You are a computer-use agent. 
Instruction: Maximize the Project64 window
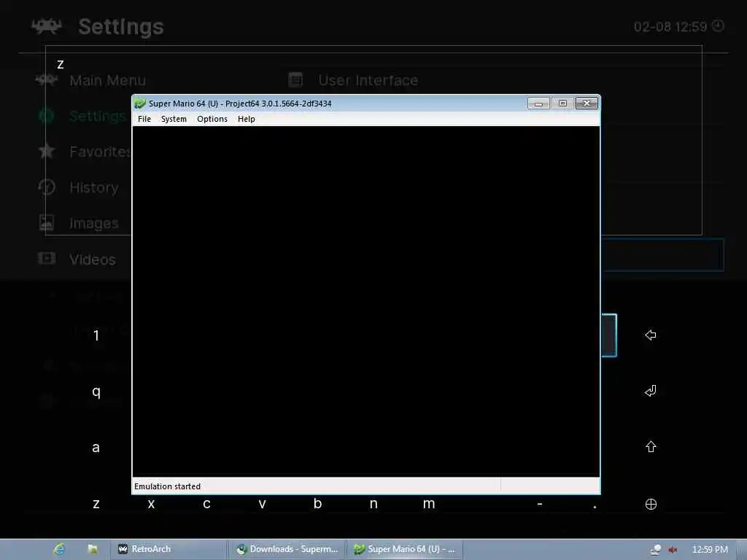coord(562,104)
